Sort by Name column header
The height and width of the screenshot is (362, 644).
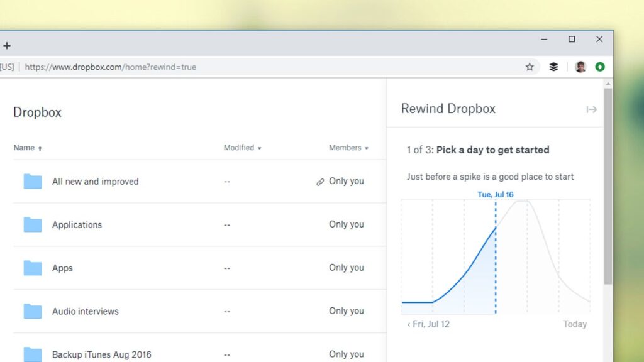[x=28, y=148]
